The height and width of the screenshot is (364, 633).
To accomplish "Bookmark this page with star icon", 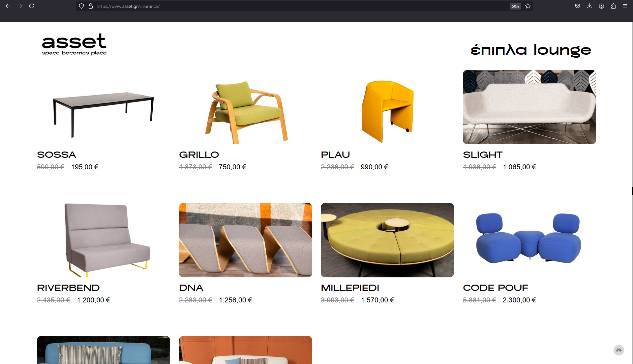I will pos(528,6).
